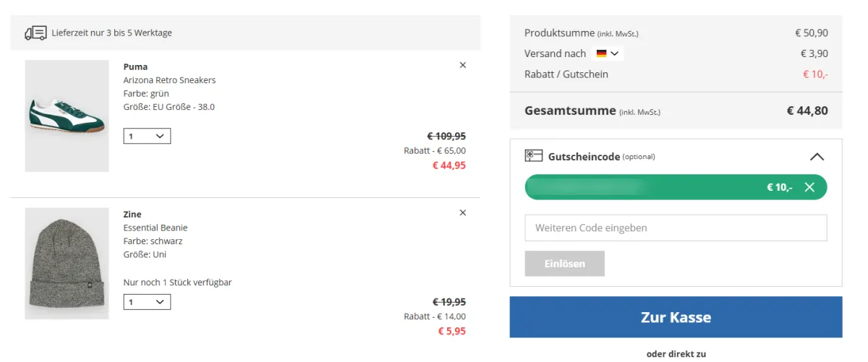Click the Puma brand name
This screenshot has height=362, width=868.
135,66
